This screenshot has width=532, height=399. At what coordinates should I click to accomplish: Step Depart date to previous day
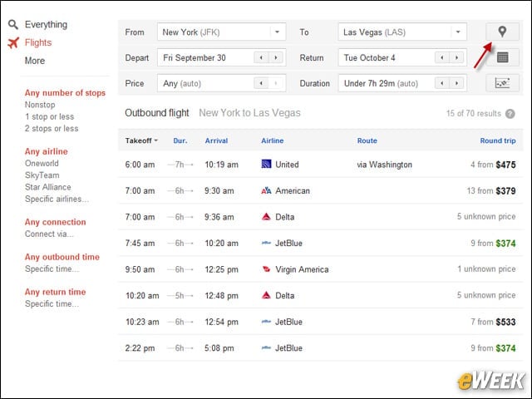click(x=261, y=57)
